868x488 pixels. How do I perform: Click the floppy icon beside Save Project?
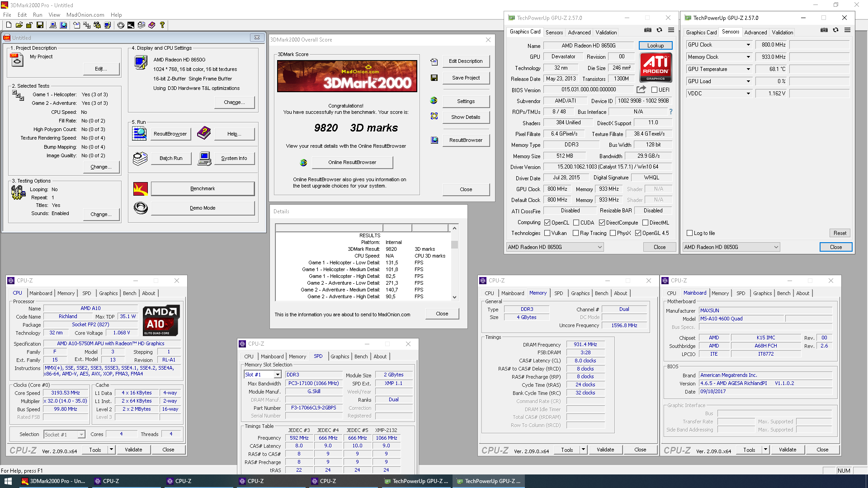pyautogui.click(x=434, y=78)
